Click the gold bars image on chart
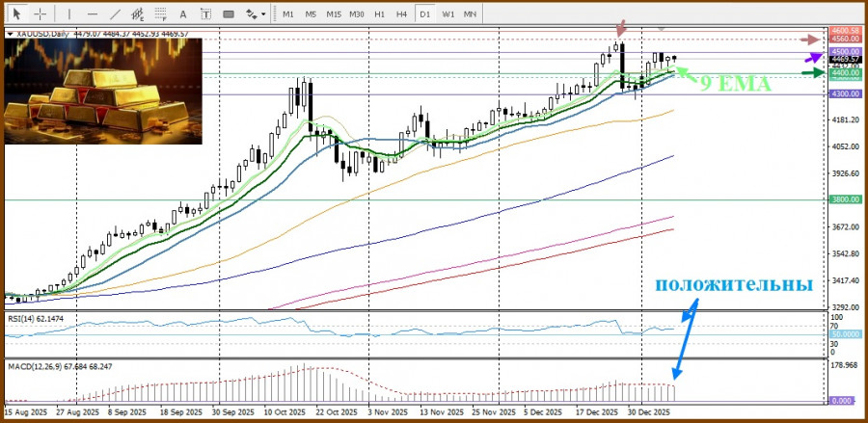This screenshot has height=423, width=868. tap(103, 91)
